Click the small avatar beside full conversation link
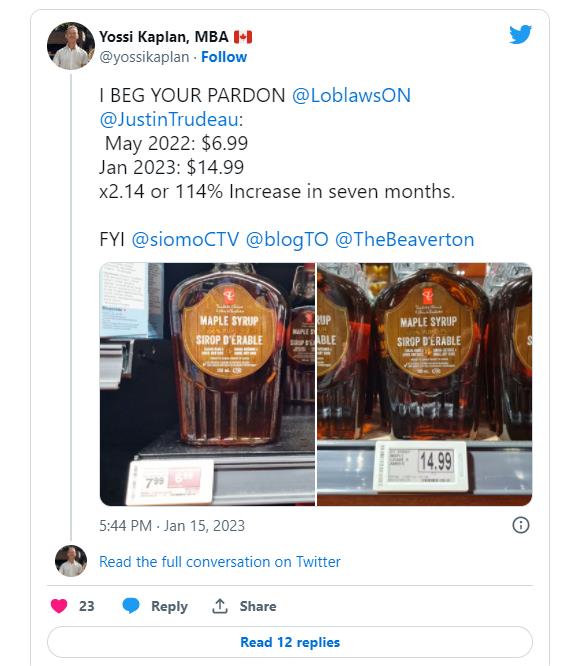This screenshot has height=666, width=578. [71, 561]
